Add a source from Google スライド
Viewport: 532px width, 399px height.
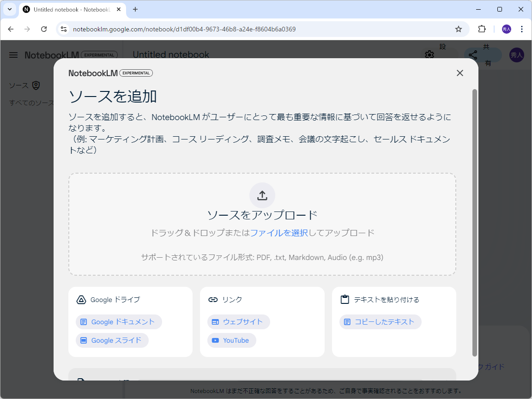pyautogui.click(x=112, y=340)
